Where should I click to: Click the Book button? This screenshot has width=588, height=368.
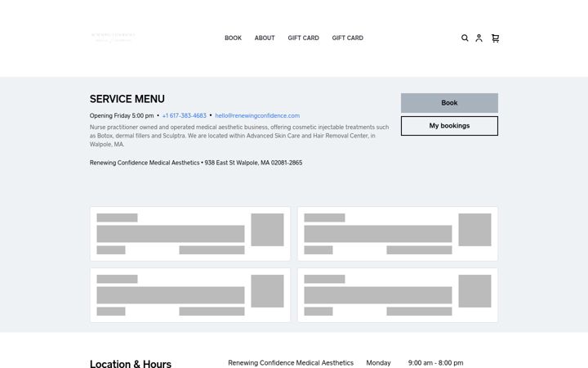coord(449,103)
